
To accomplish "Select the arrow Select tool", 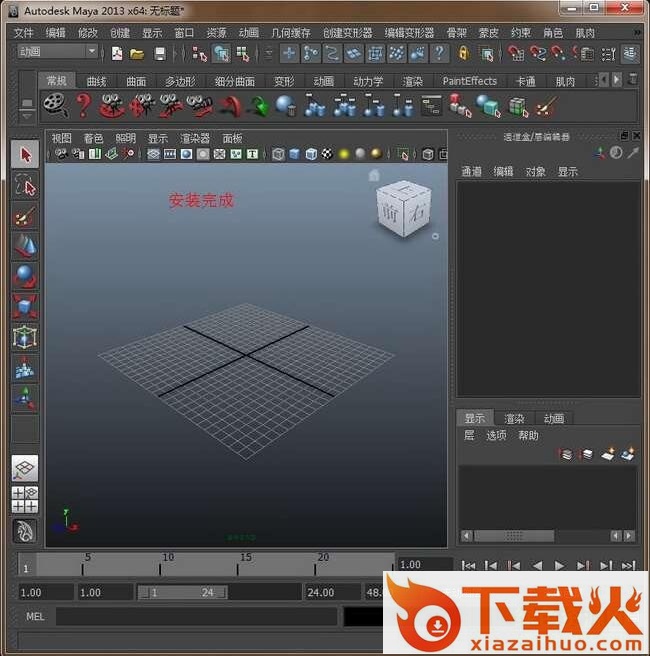I will tap(25, 154).
